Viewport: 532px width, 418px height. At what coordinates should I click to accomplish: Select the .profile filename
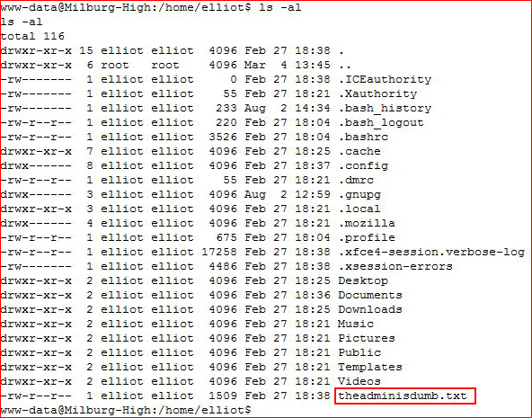(367, 237)
